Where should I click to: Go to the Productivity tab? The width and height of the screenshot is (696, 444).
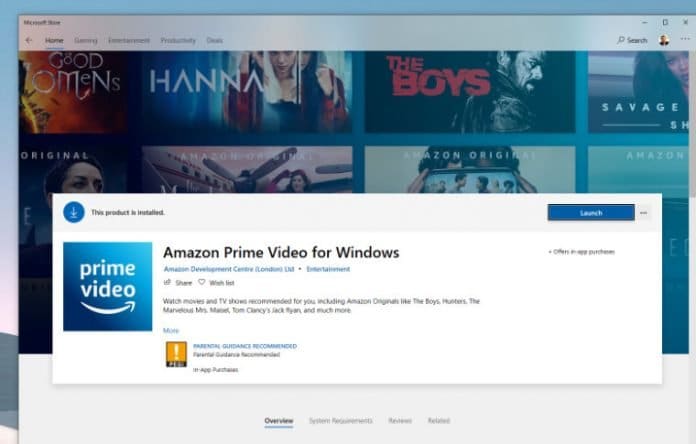178,40
